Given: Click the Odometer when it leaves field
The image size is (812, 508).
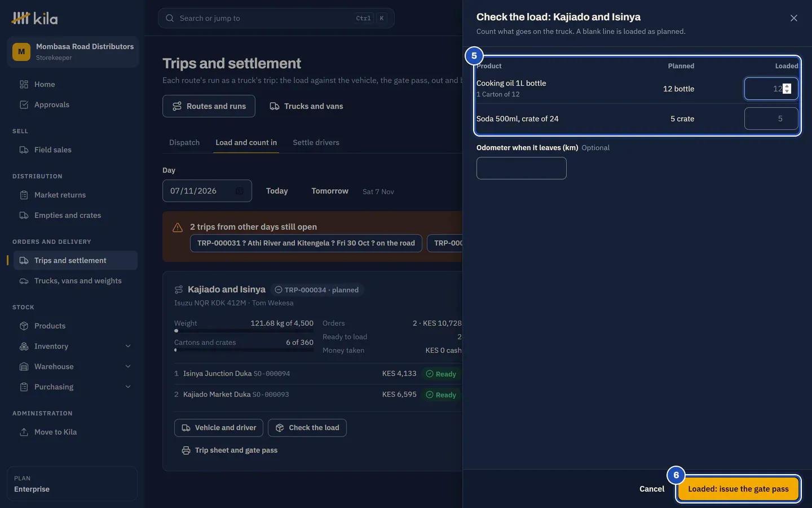Looking at the screenshot, I should click(x=522, y=168).
